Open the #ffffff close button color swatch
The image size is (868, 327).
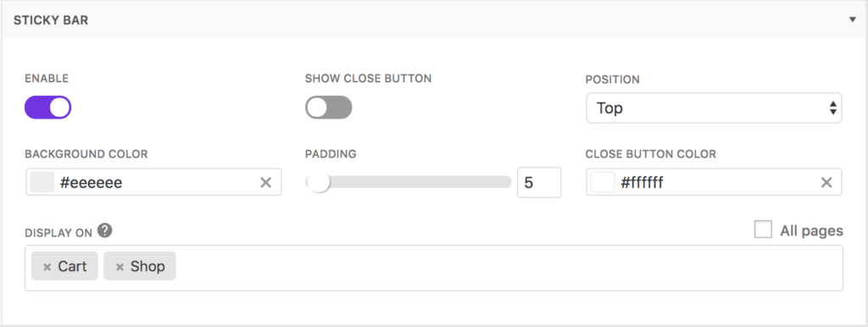point(603,183)
